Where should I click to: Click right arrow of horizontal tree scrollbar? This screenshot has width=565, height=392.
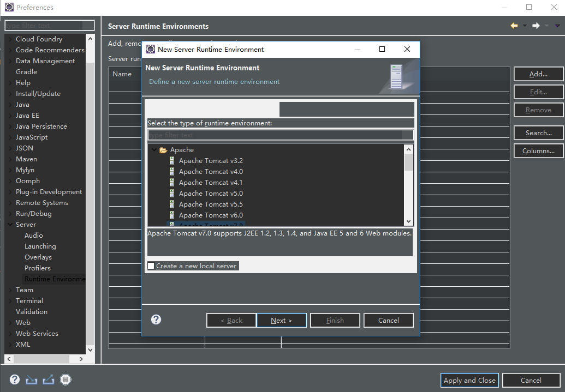tap(81, 359)
